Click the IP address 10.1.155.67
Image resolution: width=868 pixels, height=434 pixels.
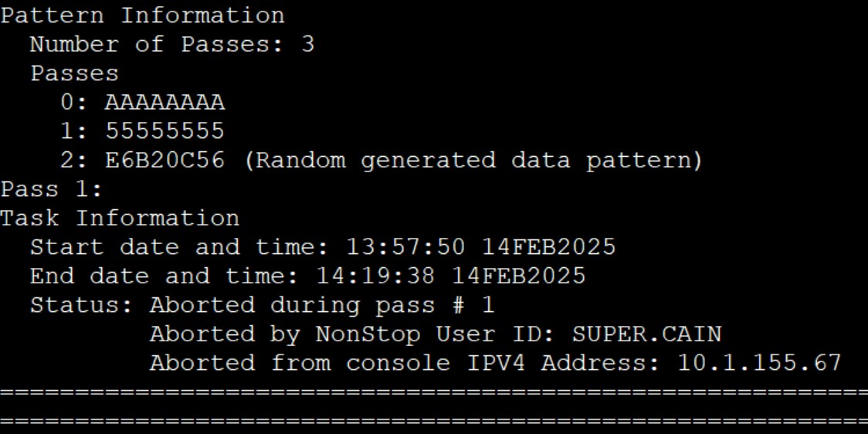(x=760, y=363)
